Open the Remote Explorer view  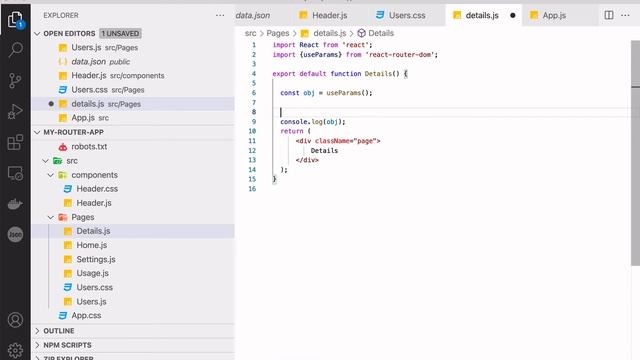point(15,173)
